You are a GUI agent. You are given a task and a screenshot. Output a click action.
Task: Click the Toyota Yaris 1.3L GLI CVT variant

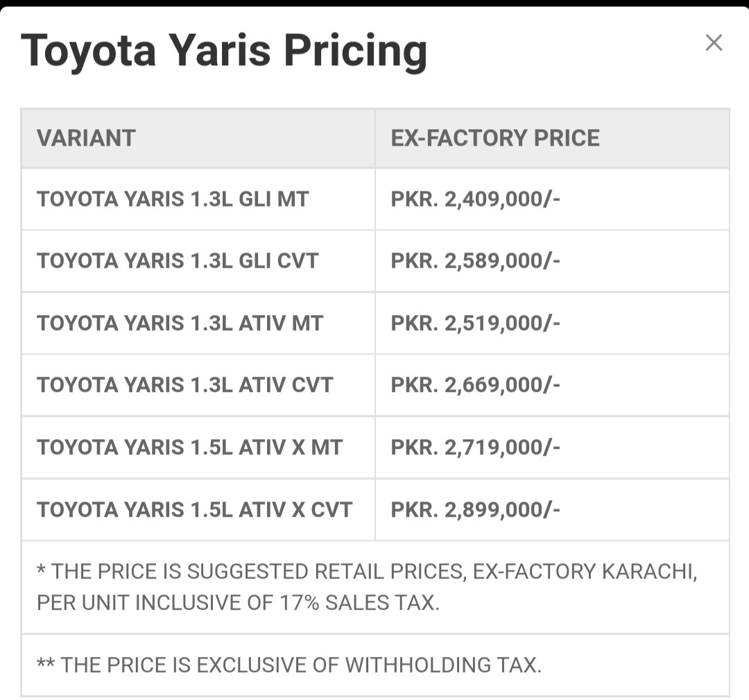point(178,261)
